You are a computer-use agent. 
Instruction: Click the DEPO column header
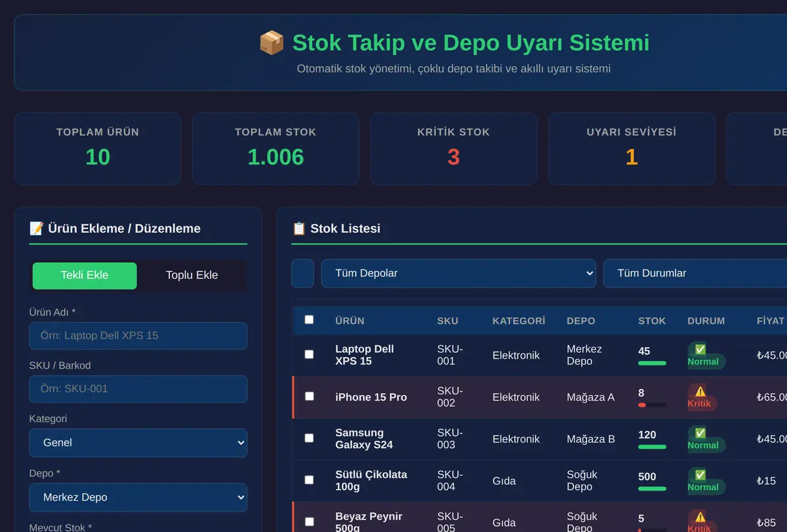coord(581,321)
